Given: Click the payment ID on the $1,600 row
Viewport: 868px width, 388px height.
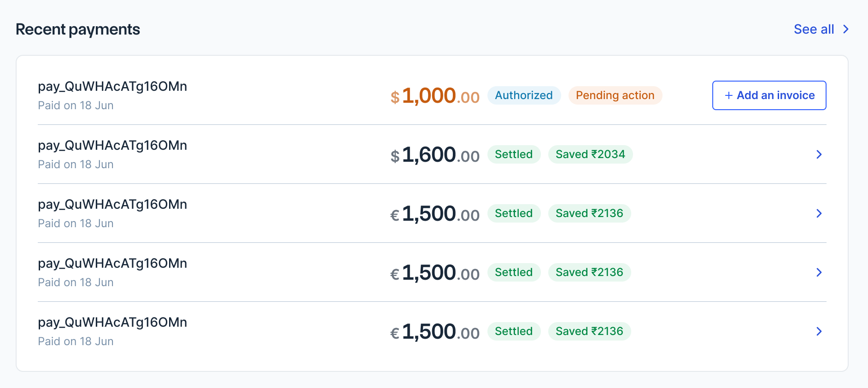Looking at the screenshot, I should pos(112,145).
